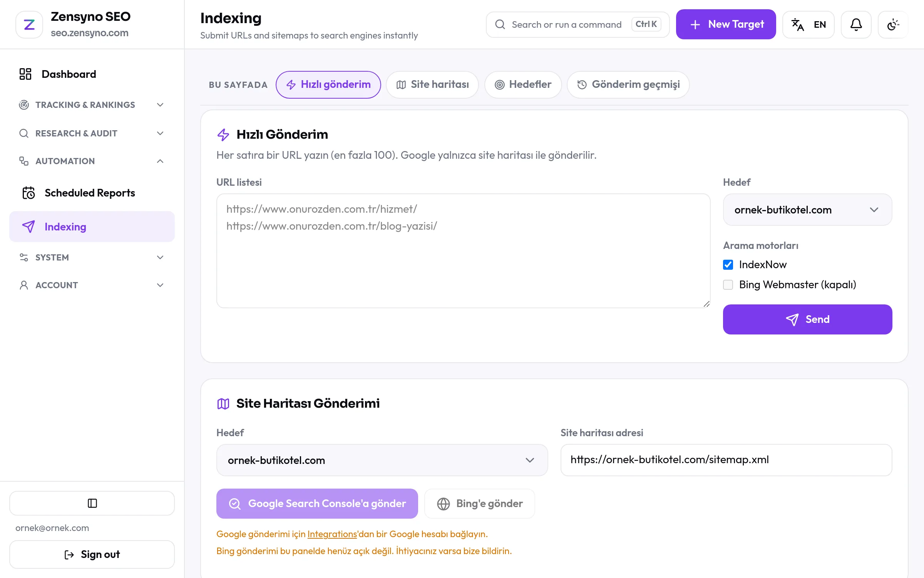
Task: Switch to the Gönderim geçmişi tab
Action: [x=628, y=85]
